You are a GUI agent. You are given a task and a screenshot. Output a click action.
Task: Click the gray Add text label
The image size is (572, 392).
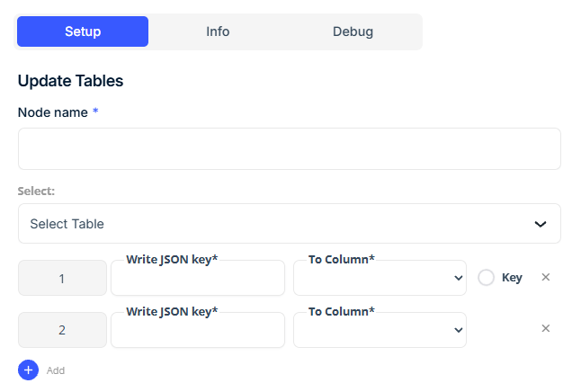[56, 370]
